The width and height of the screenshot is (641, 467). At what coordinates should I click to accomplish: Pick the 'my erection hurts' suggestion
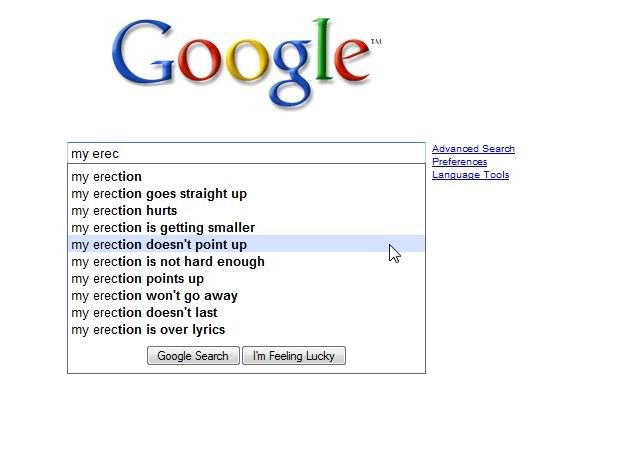tap(124, 211)
